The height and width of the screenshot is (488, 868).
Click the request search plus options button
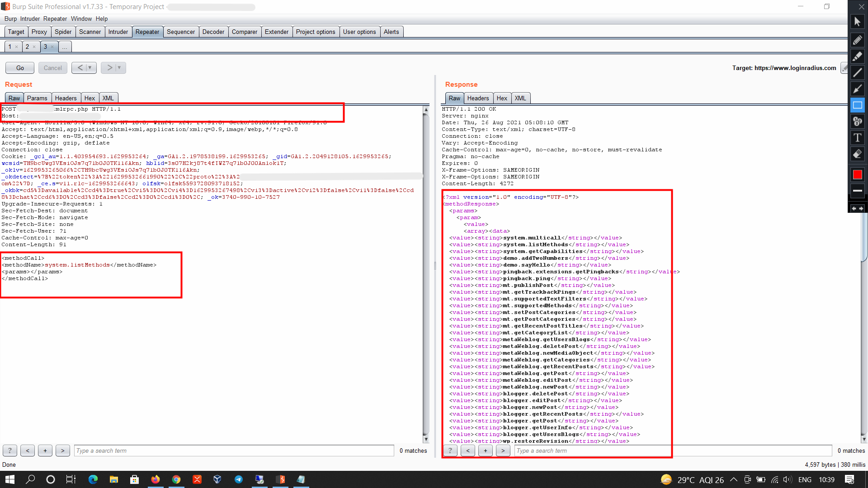[45, 450]
